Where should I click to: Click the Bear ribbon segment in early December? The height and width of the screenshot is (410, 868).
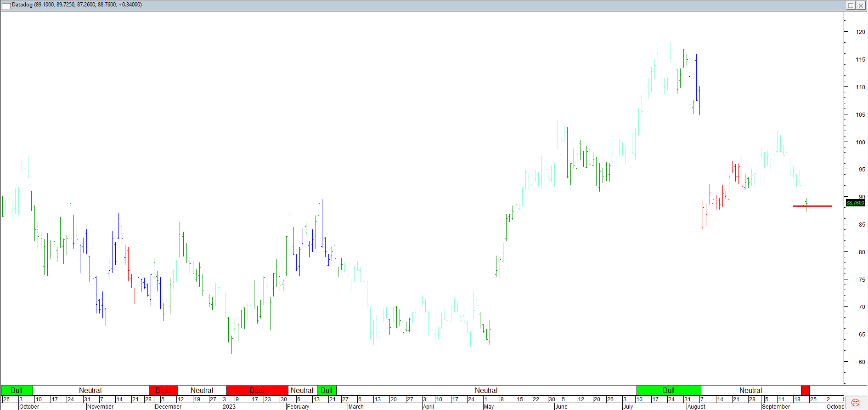point(163,390)
